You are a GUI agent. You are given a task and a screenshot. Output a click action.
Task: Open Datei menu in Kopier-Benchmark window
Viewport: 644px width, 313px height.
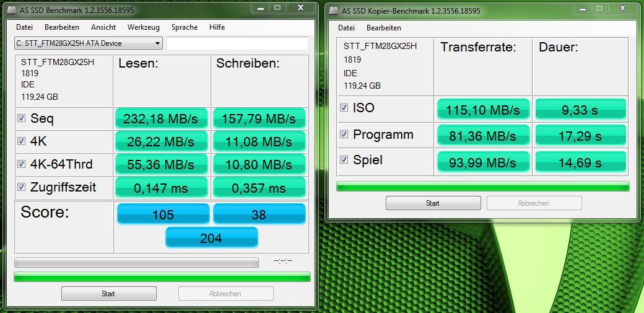pos(346,28)
